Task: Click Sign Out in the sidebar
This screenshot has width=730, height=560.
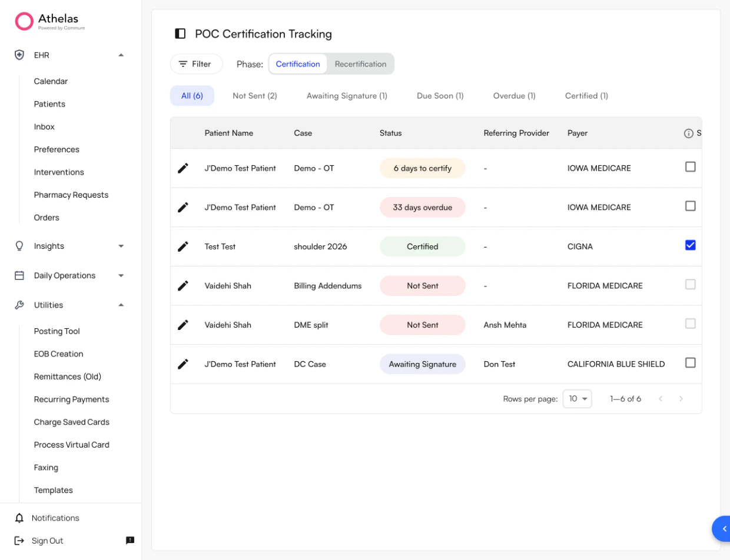Action: [47, 541]
